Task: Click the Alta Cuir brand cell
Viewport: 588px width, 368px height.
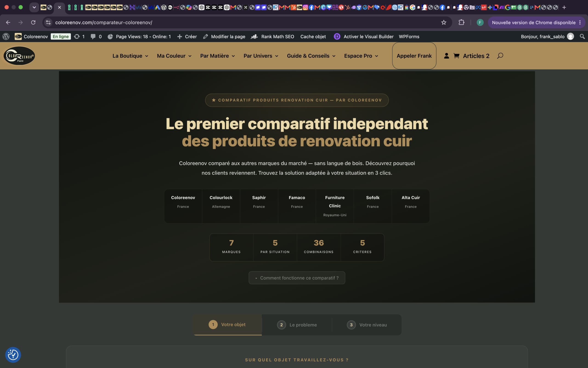Action: [x=411, y=206]
